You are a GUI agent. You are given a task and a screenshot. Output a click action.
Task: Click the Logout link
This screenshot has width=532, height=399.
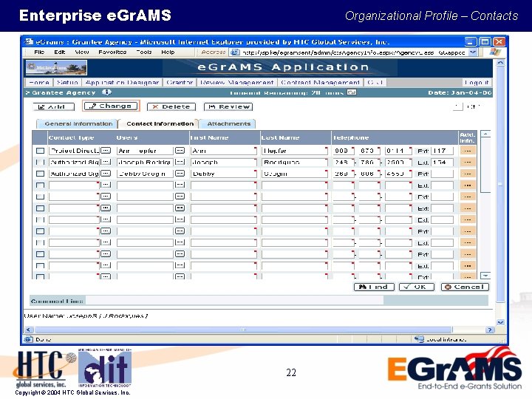pyautogui.click(x=477, y=83)
